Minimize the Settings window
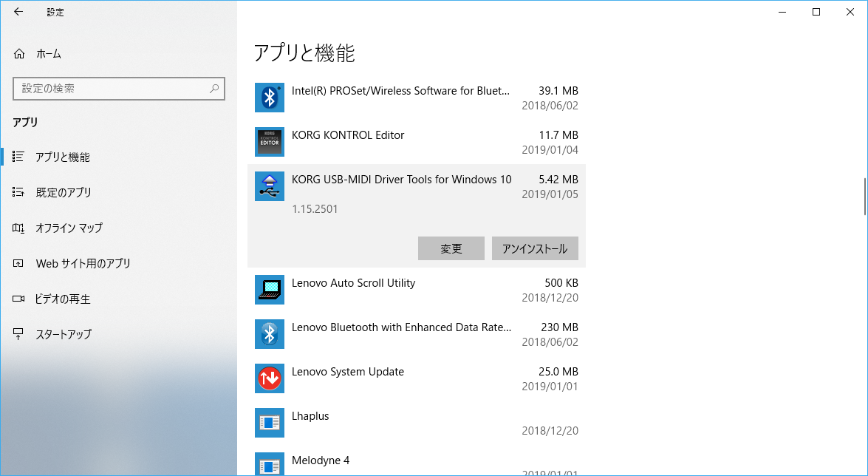The image size is (868, 476). pos(782,12)
